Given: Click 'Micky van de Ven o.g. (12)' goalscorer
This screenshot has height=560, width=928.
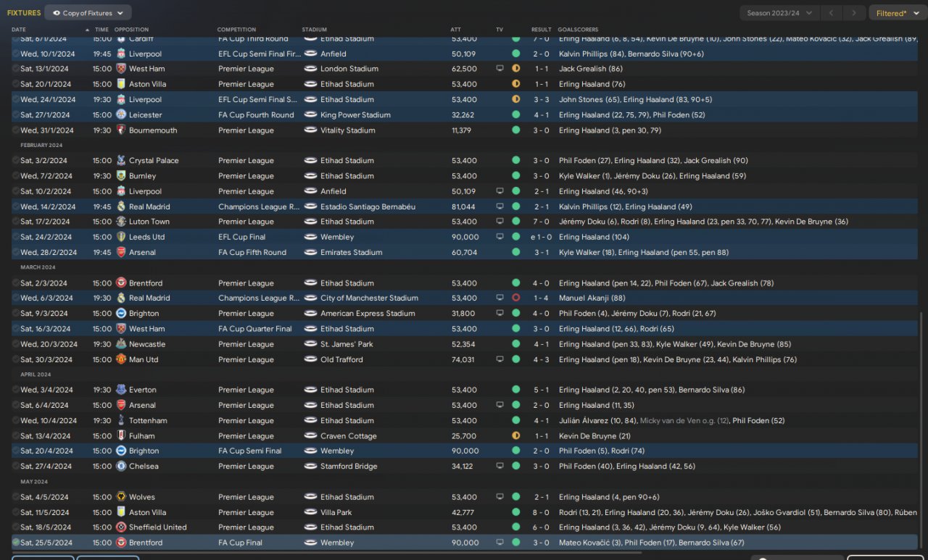Looking at the screenshot, I should pyautogui.click(x=684, y=420).
